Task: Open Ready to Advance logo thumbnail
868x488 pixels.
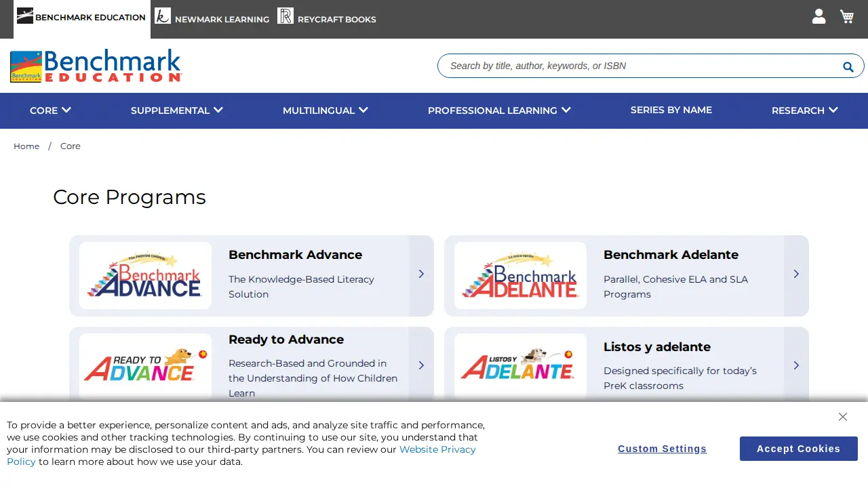Action: pos(145,366)
